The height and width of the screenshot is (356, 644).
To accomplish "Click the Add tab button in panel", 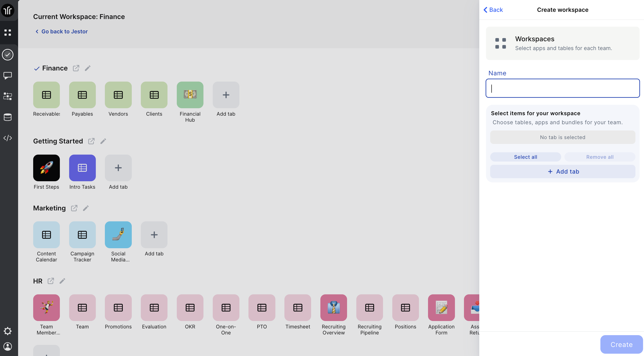I will click(x=563, y=171).
